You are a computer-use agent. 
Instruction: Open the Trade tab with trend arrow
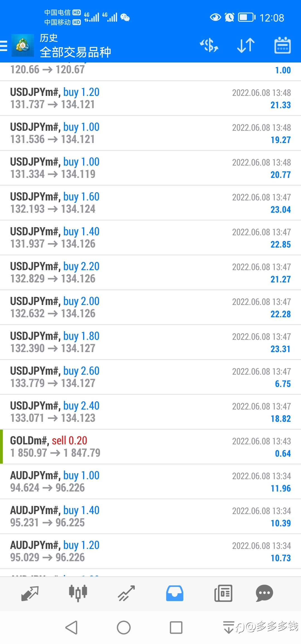126,593
